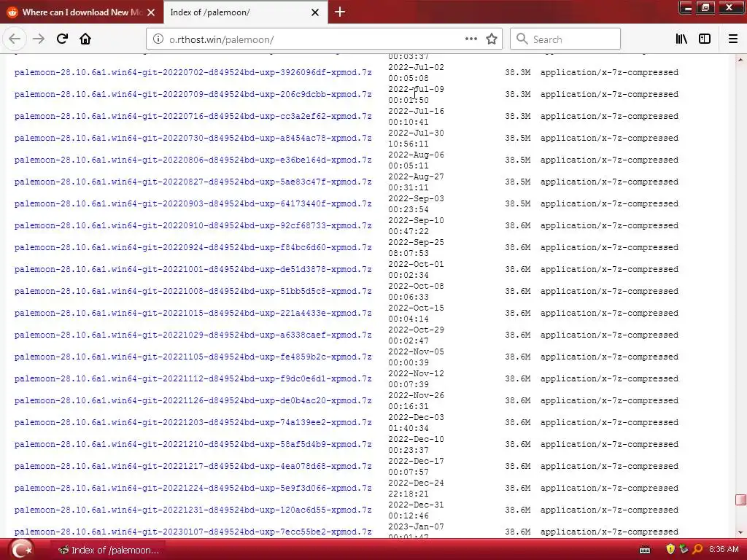Open link palemoon git-20221008 xpmod.7z
This screenshot has height=560, width=747.
click(x=193, y=292)
